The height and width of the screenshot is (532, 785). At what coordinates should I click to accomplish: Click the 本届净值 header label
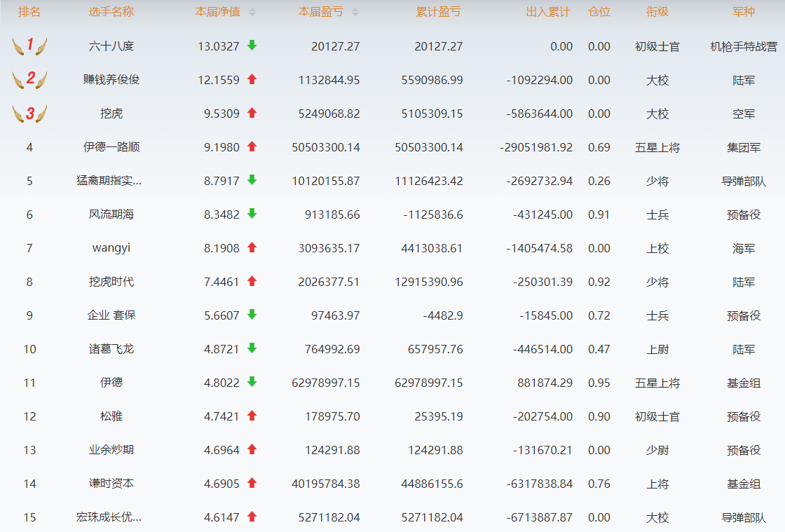(x=218, y=12)
